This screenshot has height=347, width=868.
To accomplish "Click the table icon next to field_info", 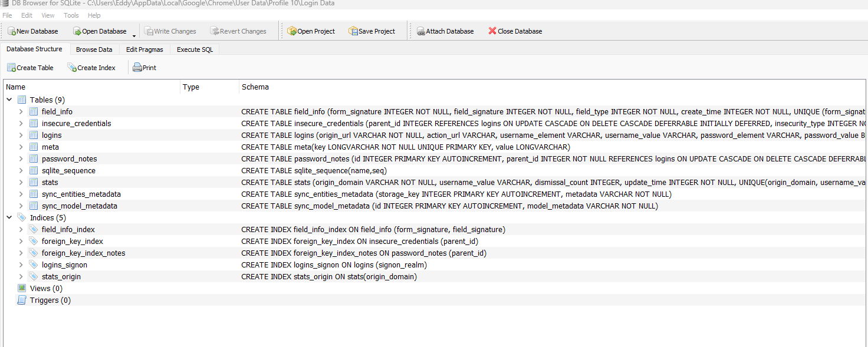I will pyautogui.click(x=34, y=111).
